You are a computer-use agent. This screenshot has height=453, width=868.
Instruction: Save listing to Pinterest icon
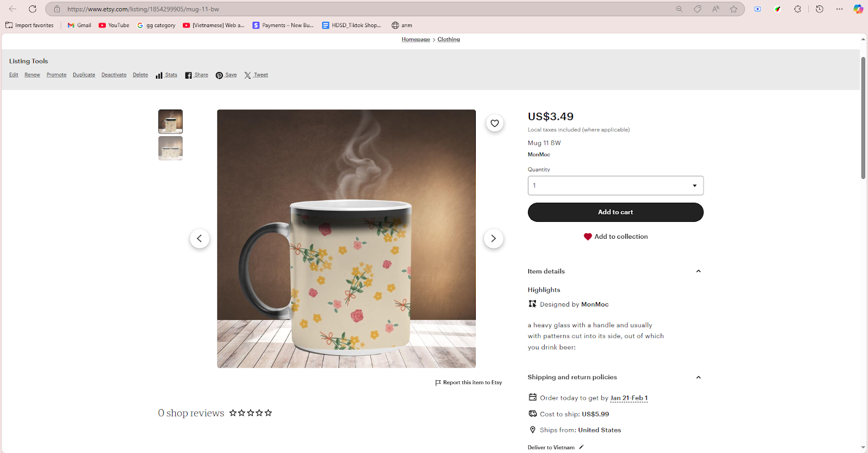[x=219, y=75]
